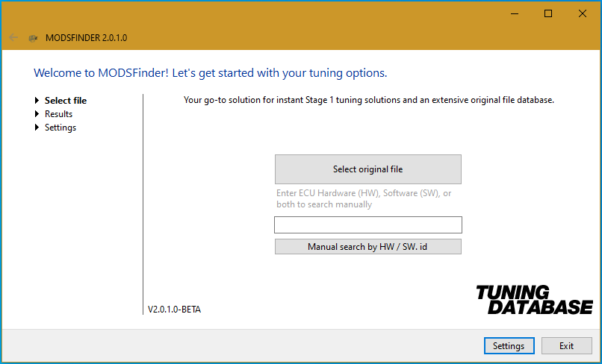
Task: Minimize the MODSFinder window
Action: (x=515, y=14)
